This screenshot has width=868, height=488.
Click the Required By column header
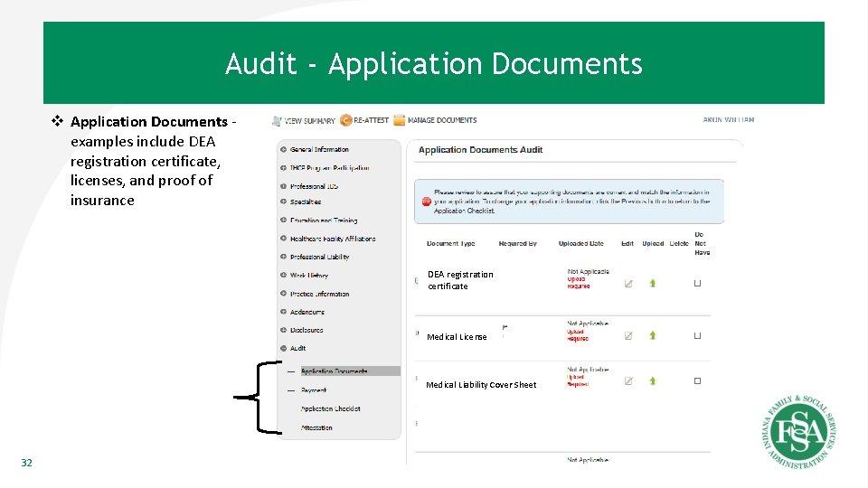(x=517, y=243)
